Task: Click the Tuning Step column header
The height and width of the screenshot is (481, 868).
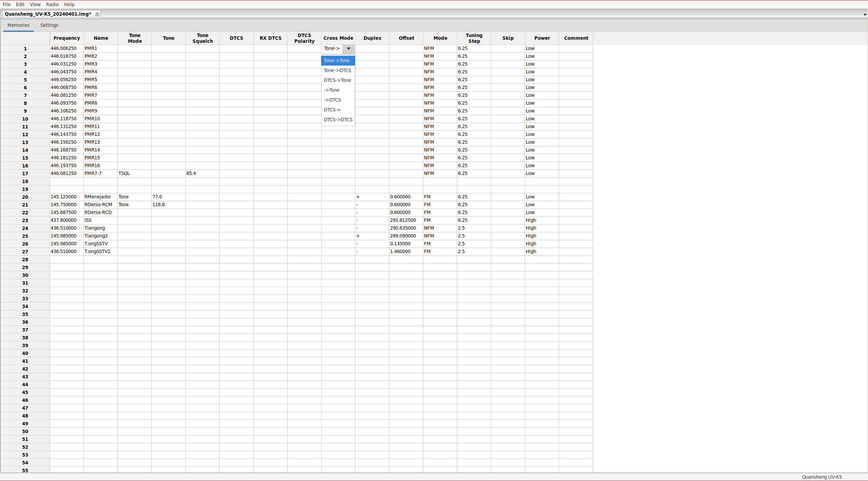Action: [474, 38]
